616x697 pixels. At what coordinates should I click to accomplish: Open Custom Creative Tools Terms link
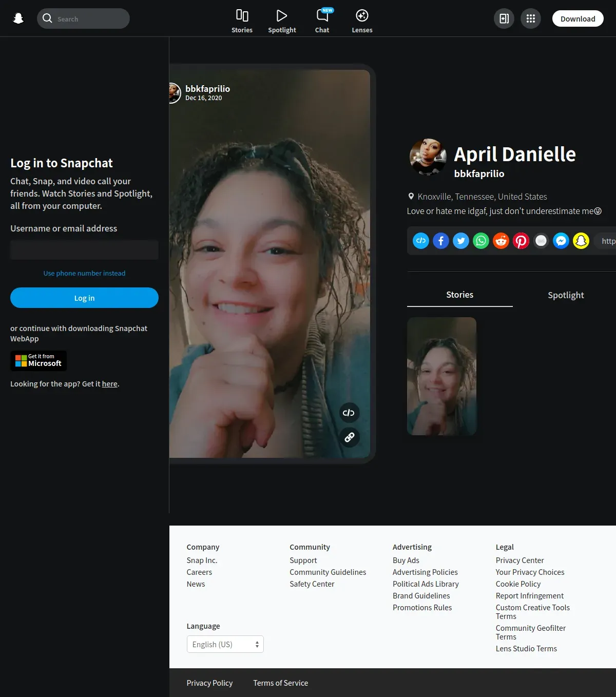click(x=533, y=612)
